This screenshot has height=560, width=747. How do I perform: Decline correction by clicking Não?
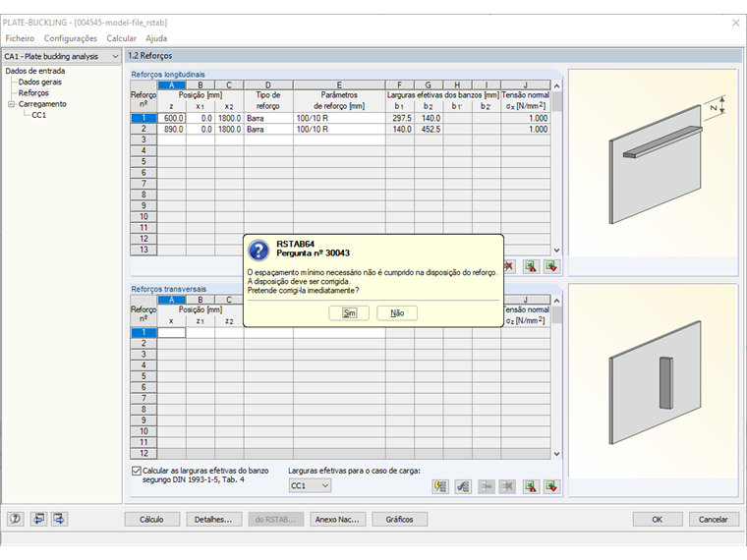pyautogui.click(x=397, y=312)
